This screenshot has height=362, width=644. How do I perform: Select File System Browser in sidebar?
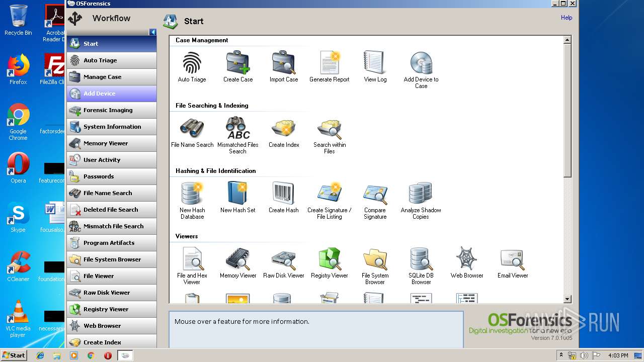pyautogui.click(x=112, y=259)
